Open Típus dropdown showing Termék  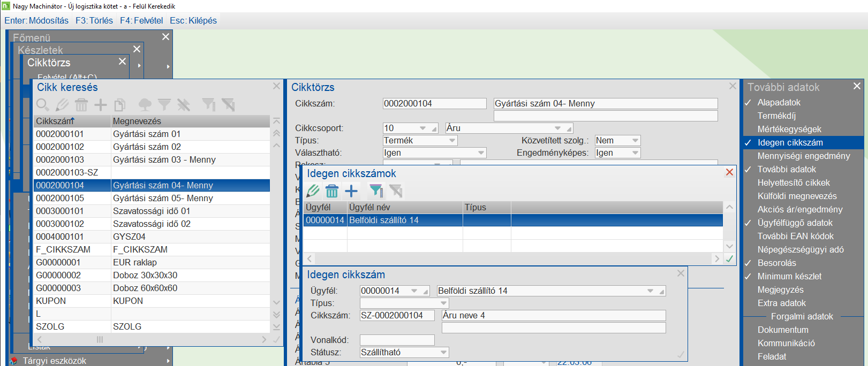coord(452,141)
